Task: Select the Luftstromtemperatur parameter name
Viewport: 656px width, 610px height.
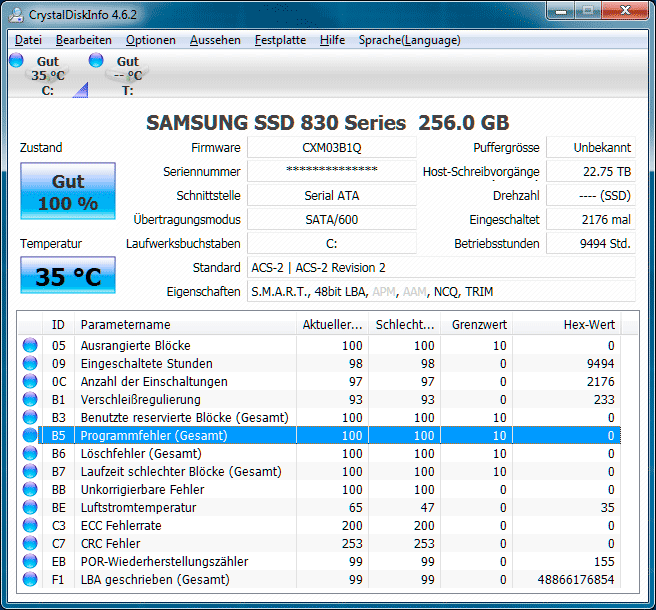Action: pyautogui.click(x=138, y=507)
